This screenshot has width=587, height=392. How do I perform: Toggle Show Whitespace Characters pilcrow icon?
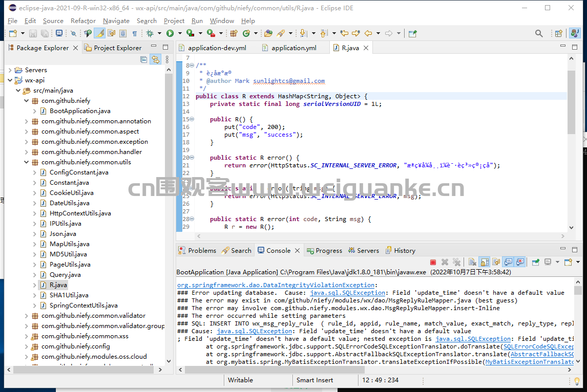(x=134, y=34)
